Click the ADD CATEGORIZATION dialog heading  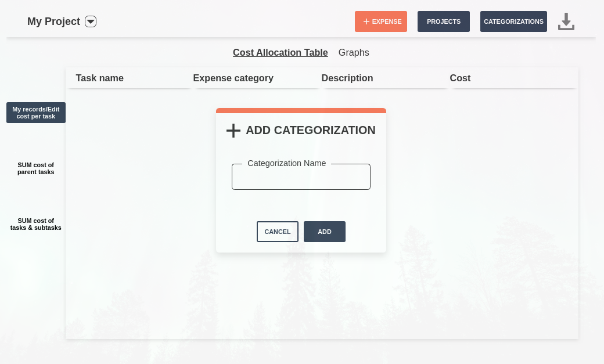point(310,130)
